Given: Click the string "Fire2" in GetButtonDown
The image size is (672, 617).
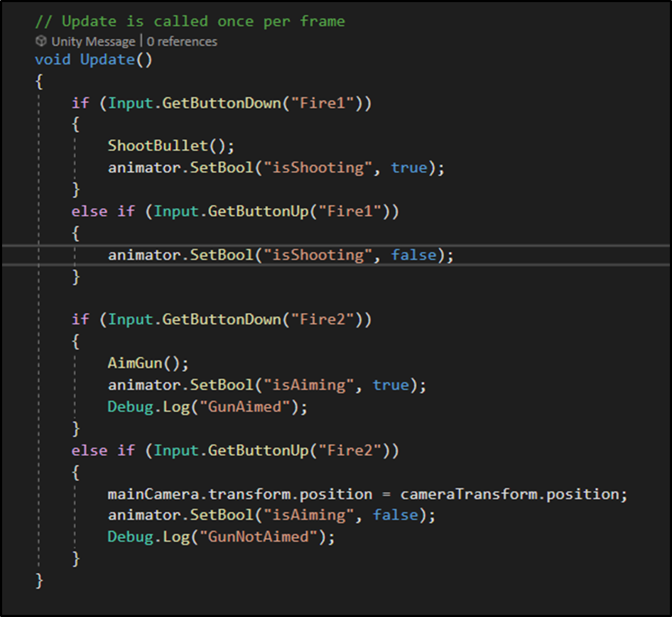Looking at the screenshot, I should 323,320.
